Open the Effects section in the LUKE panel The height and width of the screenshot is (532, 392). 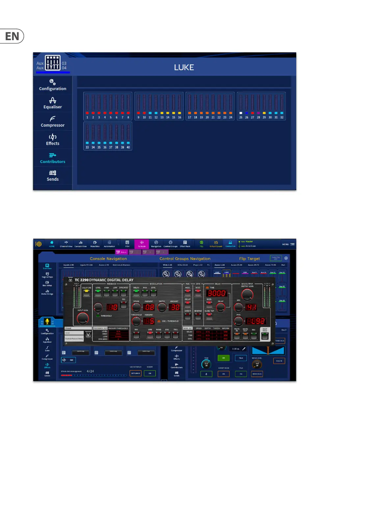(53, 140)
